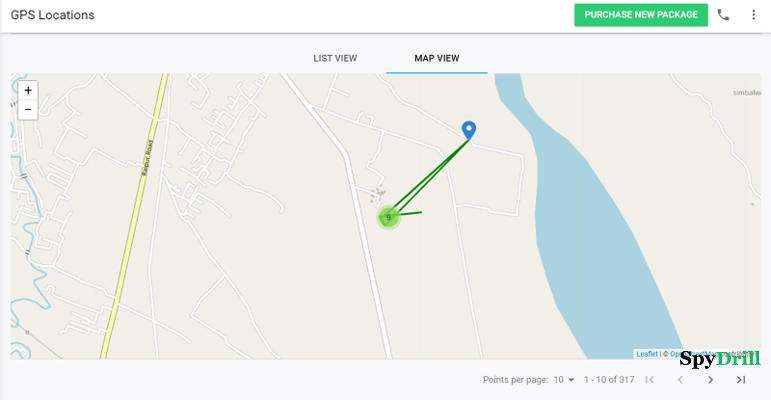Go to the previous page of points

680,380
